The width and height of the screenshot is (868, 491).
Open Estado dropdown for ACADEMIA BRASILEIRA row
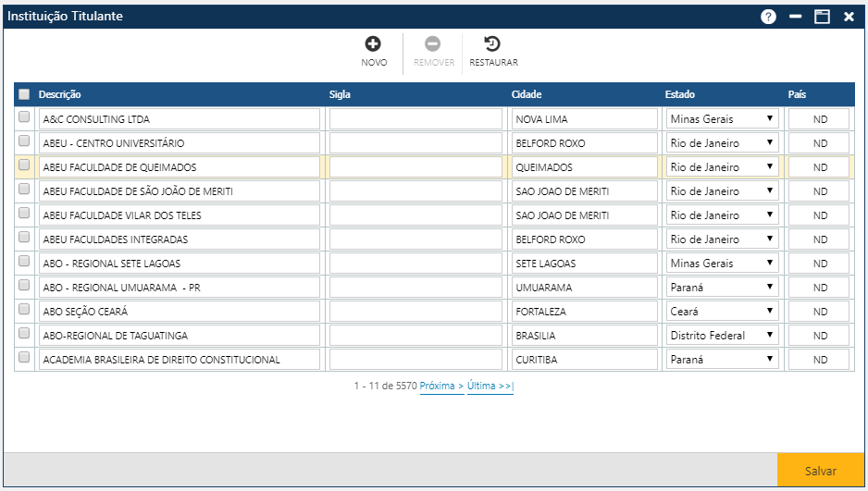click(722, 360)
